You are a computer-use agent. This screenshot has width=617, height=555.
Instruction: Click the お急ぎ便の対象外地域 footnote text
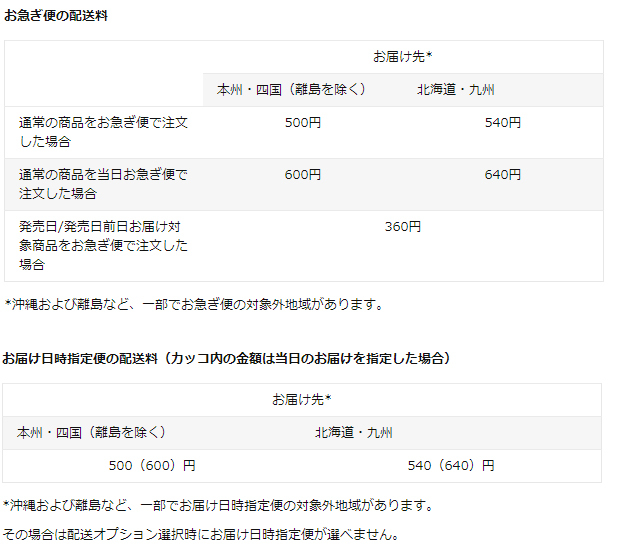point(194,304)
